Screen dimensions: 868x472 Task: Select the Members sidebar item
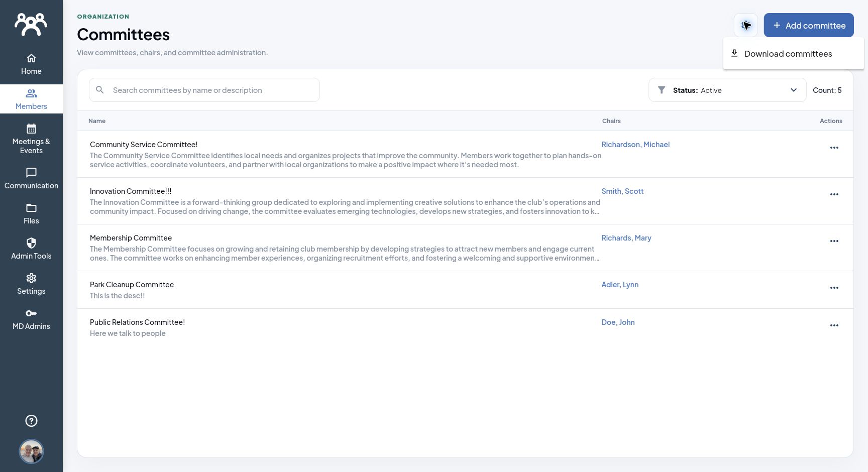point(31,99)
